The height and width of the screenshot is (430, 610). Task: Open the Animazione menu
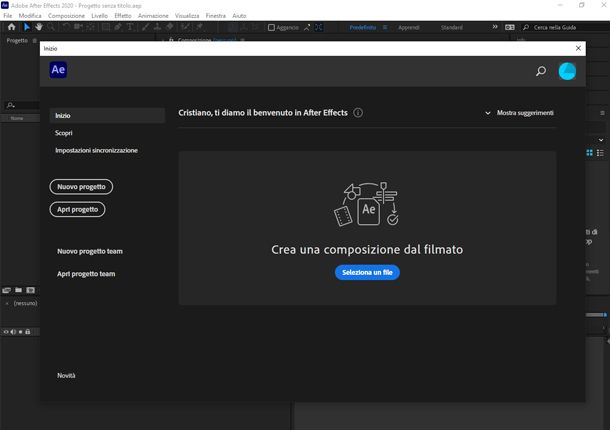(x=153, y=16)
